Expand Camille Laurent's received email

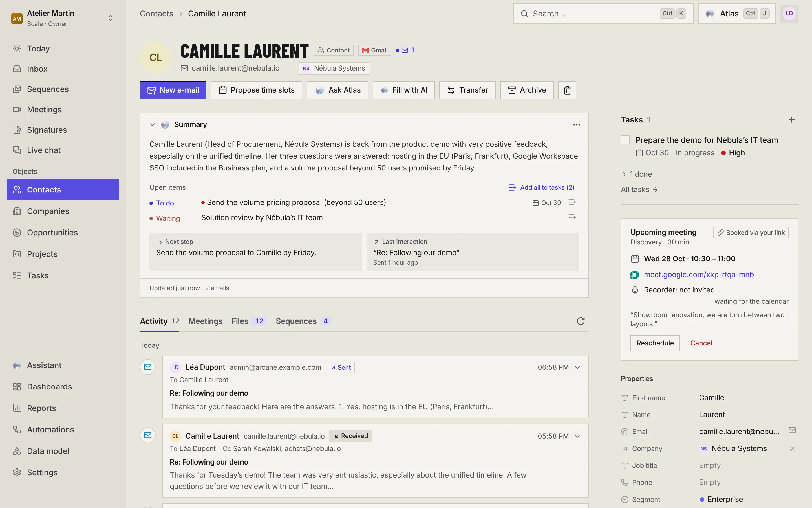click(x=577, y=436)
